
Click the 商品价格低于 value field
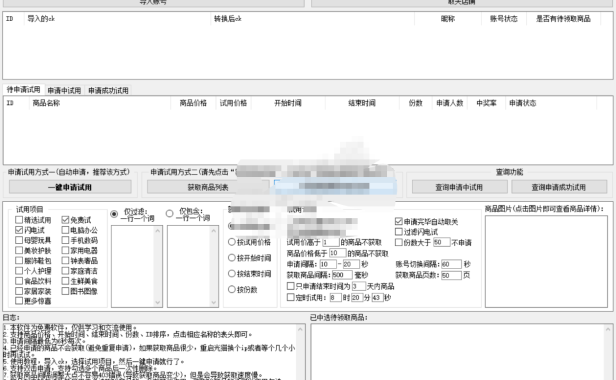pyautogui.click(x=337, y=253)
